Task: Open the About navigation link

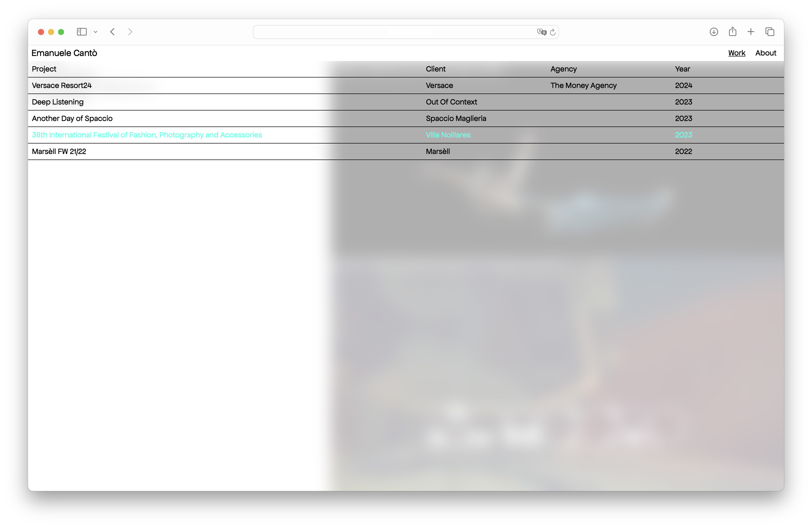Action: (765, 53)
